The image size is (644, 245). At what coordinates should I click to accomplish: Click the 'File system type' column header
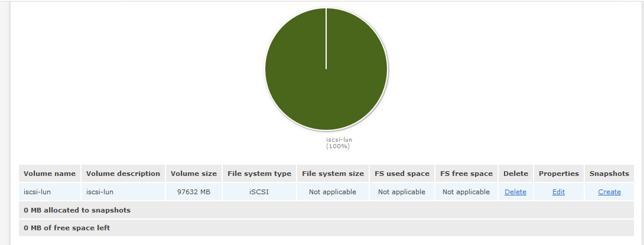(259, 174)
